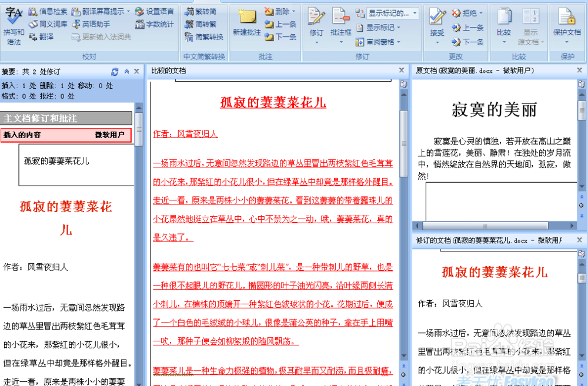Screen dimensions: 588x386
Task: Click the 孤寂的萋萋菜花儿 inserted text box in pane
Action: click(x=76, y=165)
